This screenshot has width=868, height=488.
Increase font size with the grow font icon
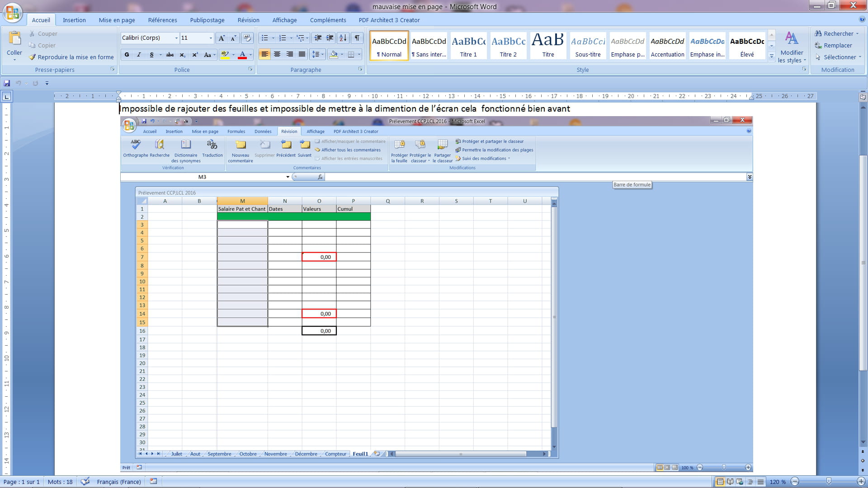tap(222, 38)
